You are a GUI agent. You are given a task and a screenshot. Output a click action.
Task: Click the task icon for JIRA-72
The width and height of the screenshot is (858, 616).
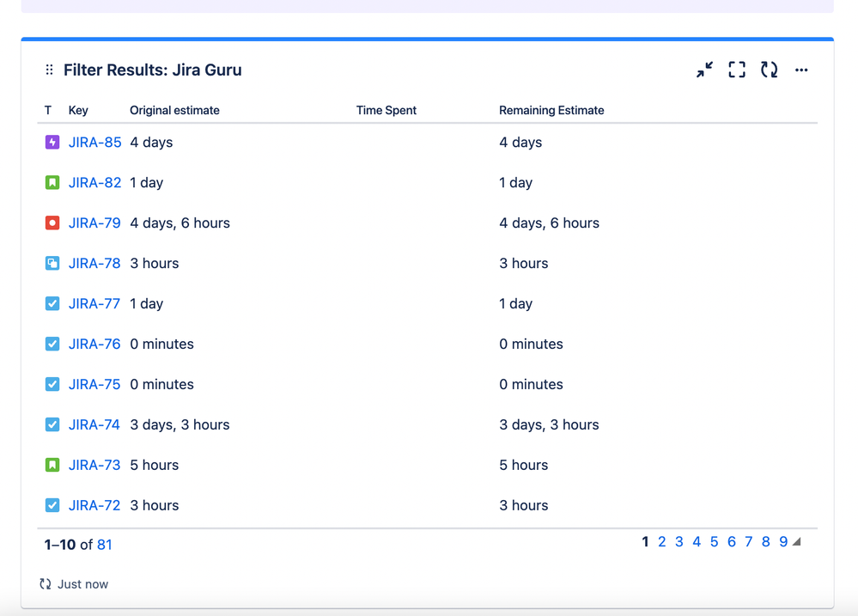coord(52,505)
